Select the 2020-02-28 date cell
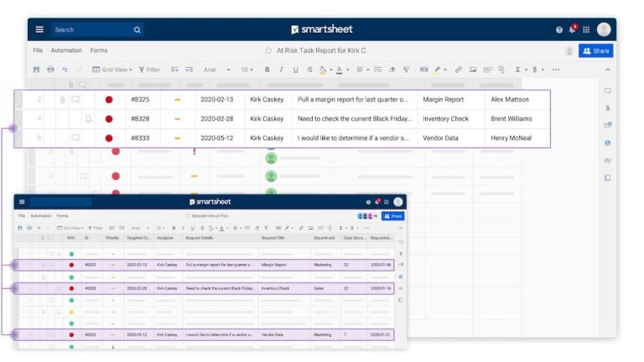644x362 pixels. (x=221, y=119)
